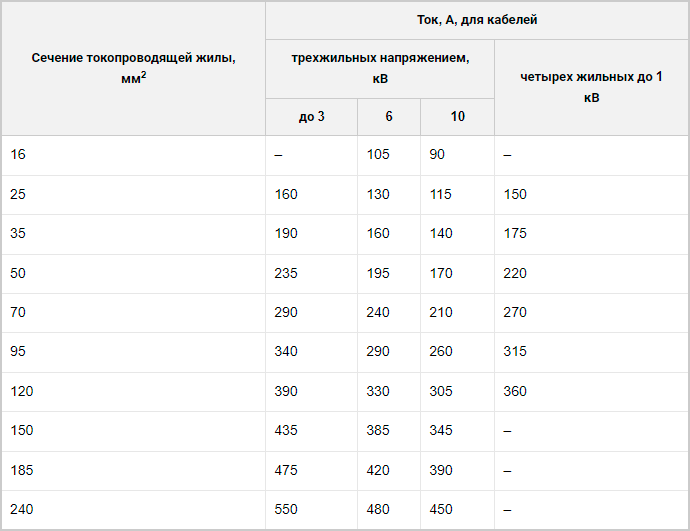Click the 'Ток, А, для кабелей' header

pos(477,20)
